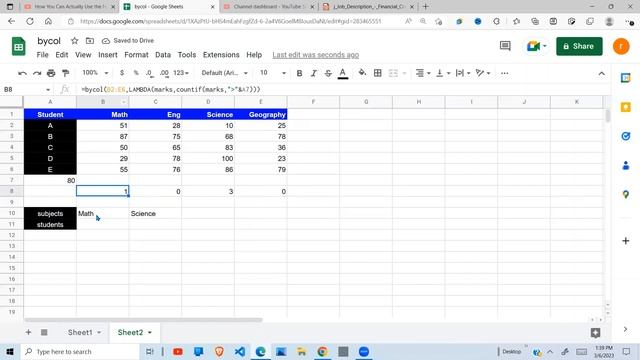This screenshot has height=360, width=640.
Task: Open the comment history
Action: (505, 46)
